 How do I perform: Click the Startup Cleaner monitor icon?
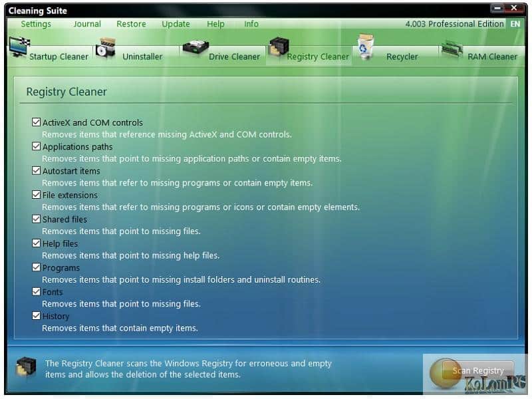tap(19, 48)
